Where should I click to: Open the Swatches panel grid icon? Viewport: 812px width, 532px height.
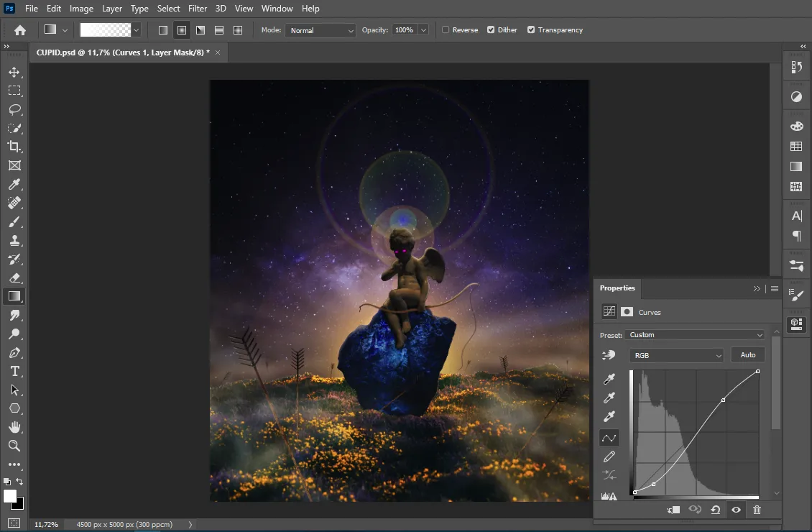[796, 147]
